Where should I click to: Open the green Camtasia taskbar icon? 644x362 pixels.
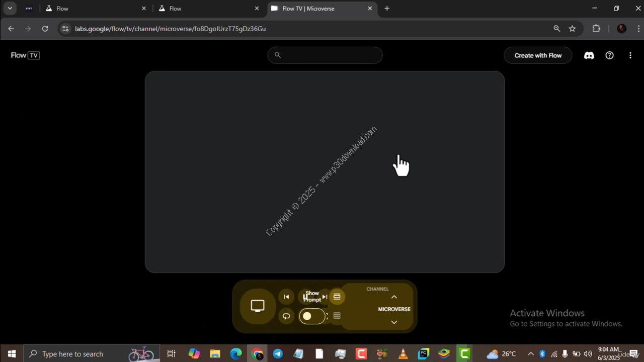click(464, 354)
